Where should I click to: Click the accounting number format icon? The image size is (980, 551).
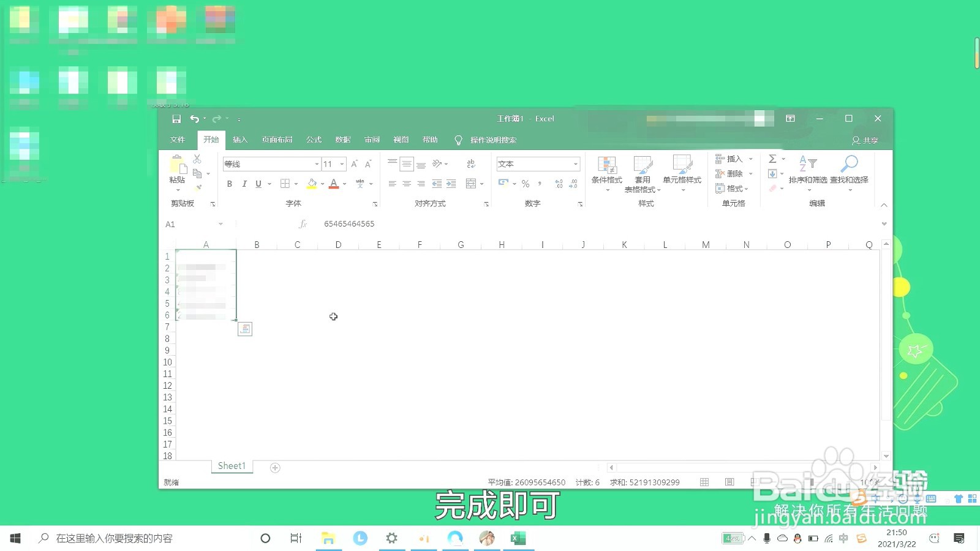[x=503, y=183]
